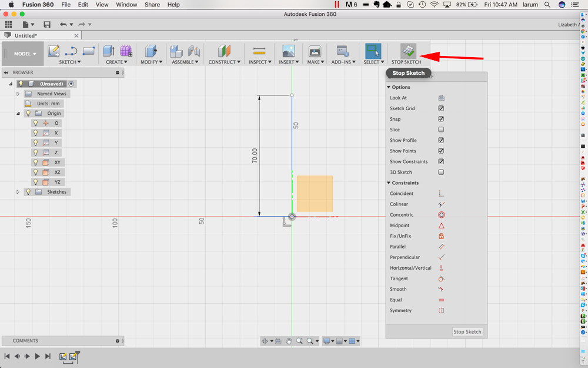Click the Orbit navigation icon
Screen dimensions: 588x368
265,341
